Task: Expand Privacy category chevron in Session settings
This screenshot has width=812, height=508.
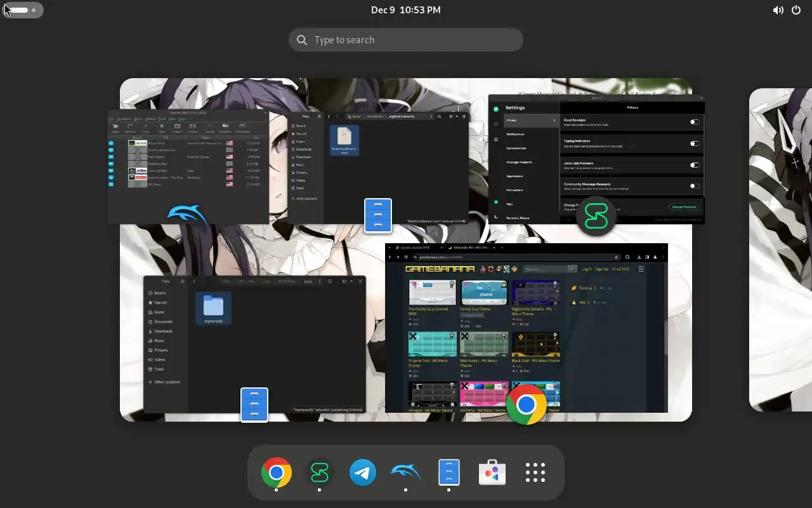Action: (554, 120)
